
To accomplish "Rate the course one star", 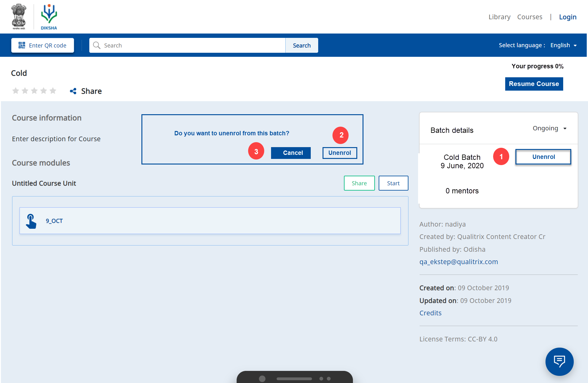I will tap(16, 91).
